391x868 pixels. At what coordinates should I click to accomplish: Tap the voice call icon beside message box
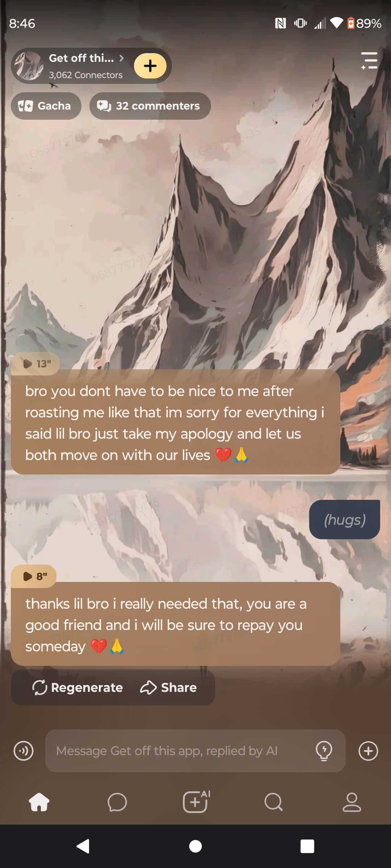pos(24,751)
